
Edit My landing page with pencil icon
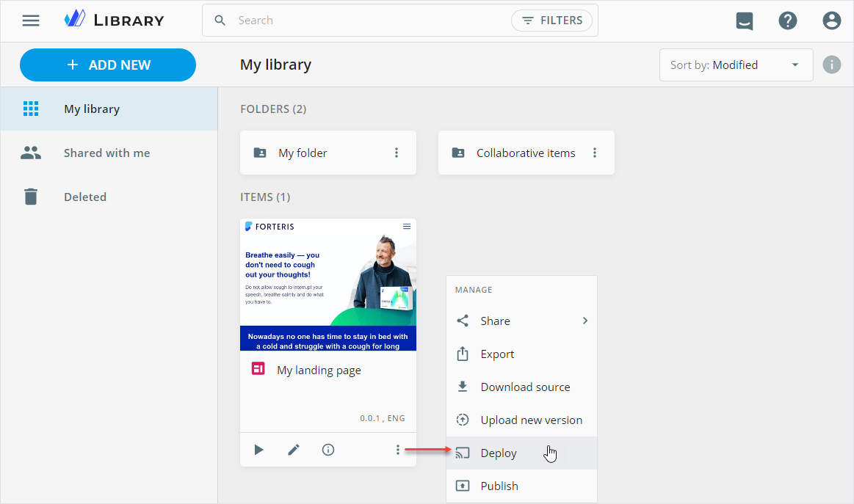coord(294,450)
